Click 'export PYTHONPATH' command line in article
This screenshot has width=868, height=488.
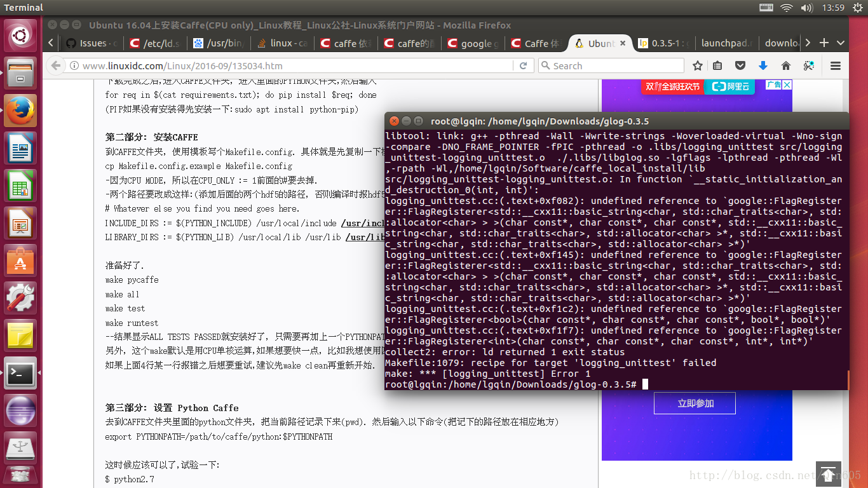(219, 437)
